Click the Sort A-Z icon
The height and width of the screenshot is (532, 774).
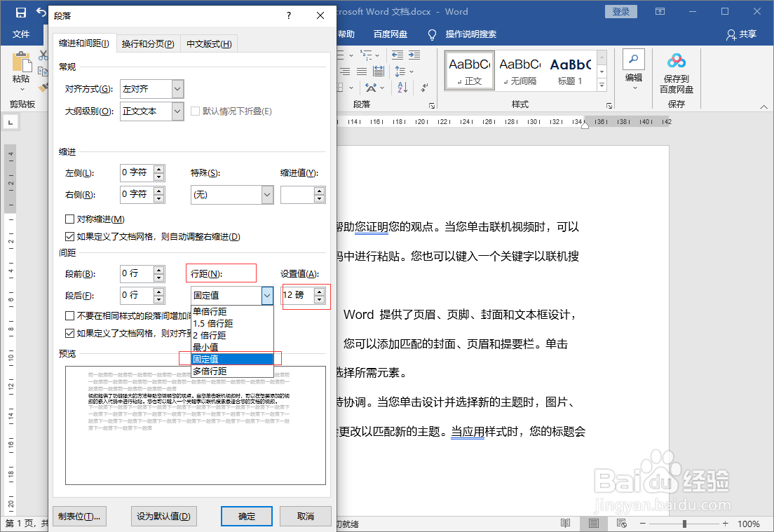[x=403, y=88]
